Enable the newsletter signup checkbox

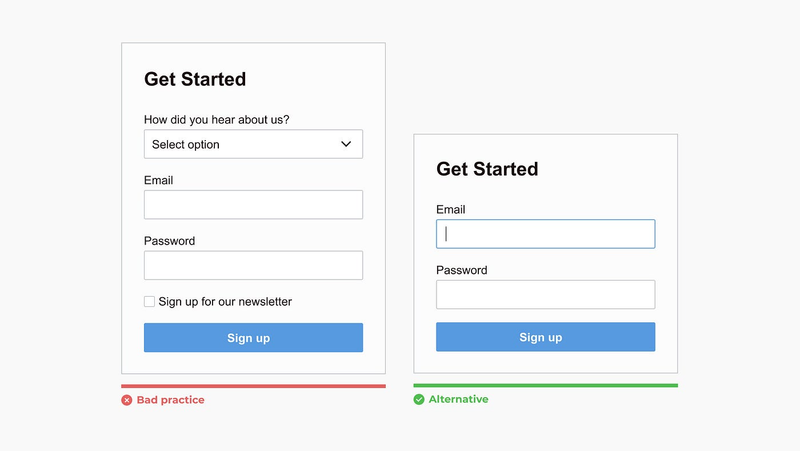(x=149, y=302)
